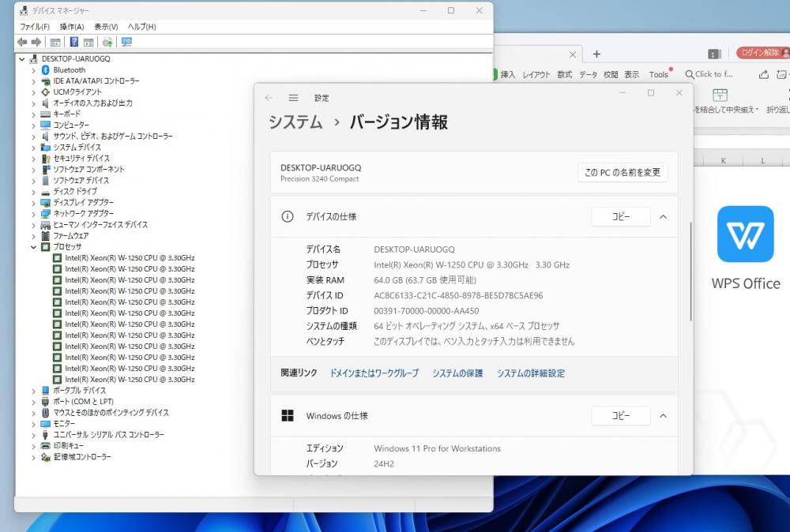Expand the ディスプレイ アダプター node
The width and height of the screenshot is (790, 532).
[x=33, y=202]
